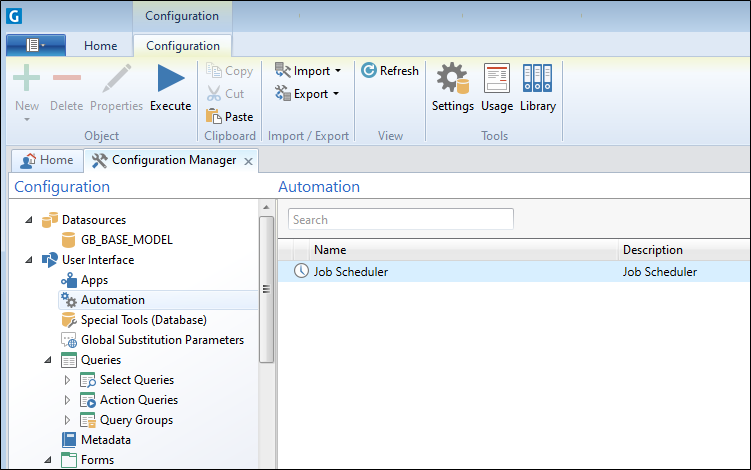The image size is (751, 470).
Task: Click the Library label in Tools
Action: coord(538,106)
